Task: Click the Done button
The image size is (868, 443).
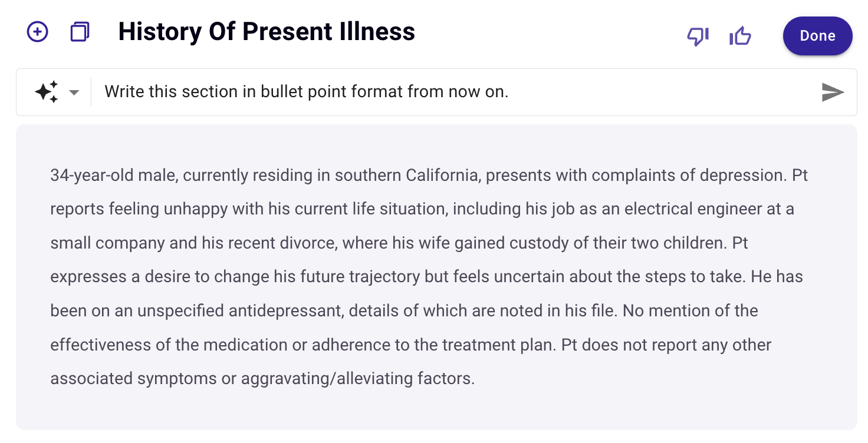Action: (817, 36)
